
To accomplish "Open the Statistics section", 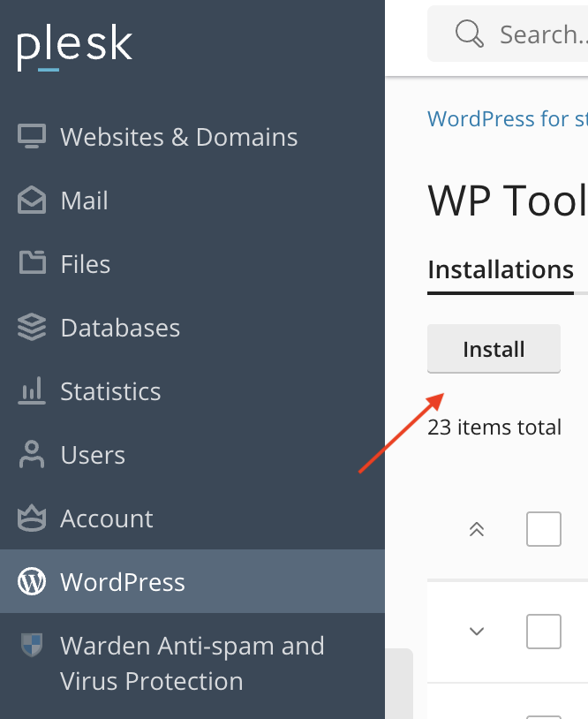I will click(x=109, y=391).
